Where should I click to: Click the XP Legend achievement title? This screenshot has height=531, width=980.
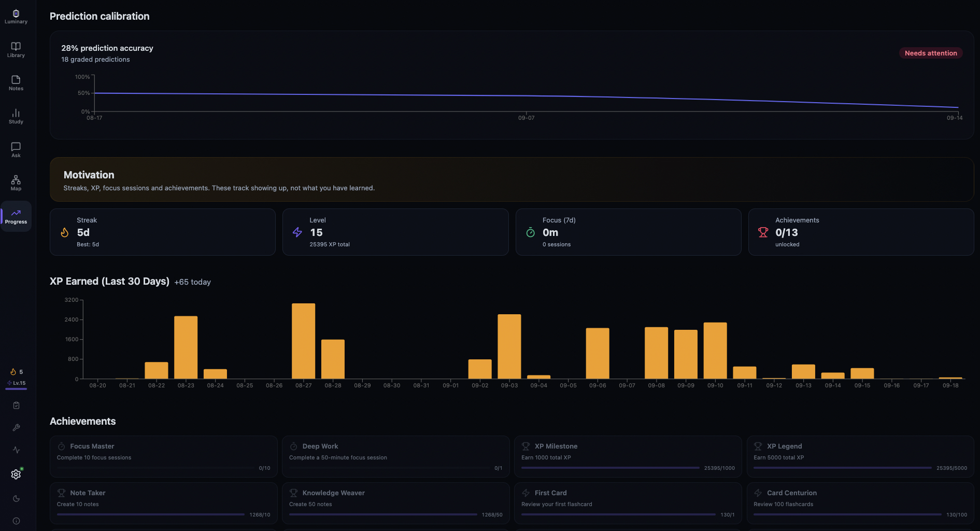784,446
